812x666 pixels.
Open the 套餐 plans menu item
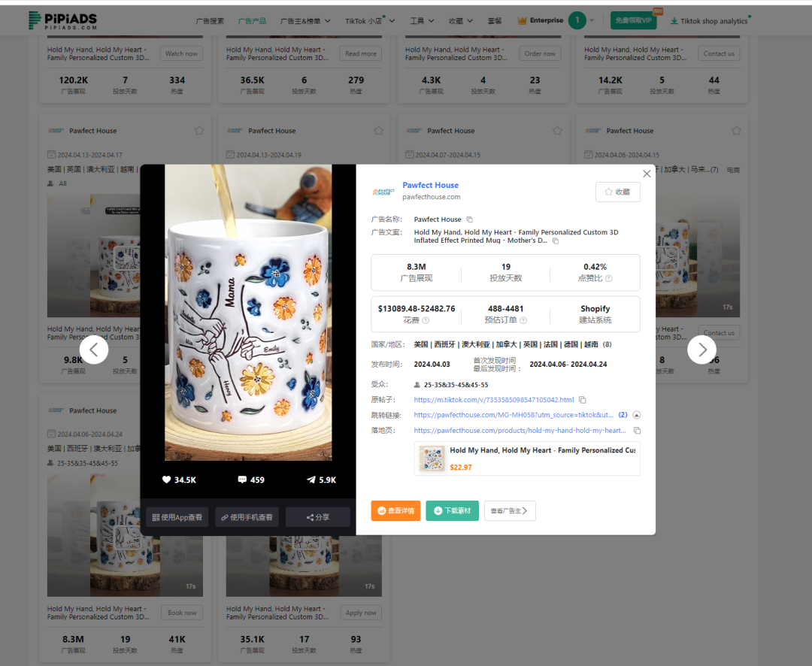coord(495,21)
